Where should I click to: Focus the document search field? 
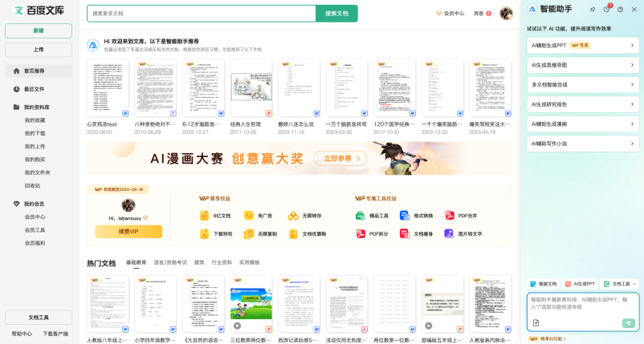[202, 14]
